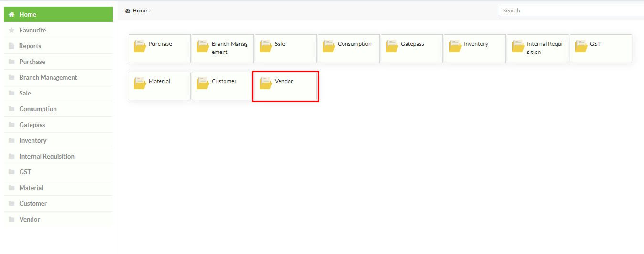The image size is (644, 254).
Task: Click the Favourite star icon
Action: [x=11, y=31]
